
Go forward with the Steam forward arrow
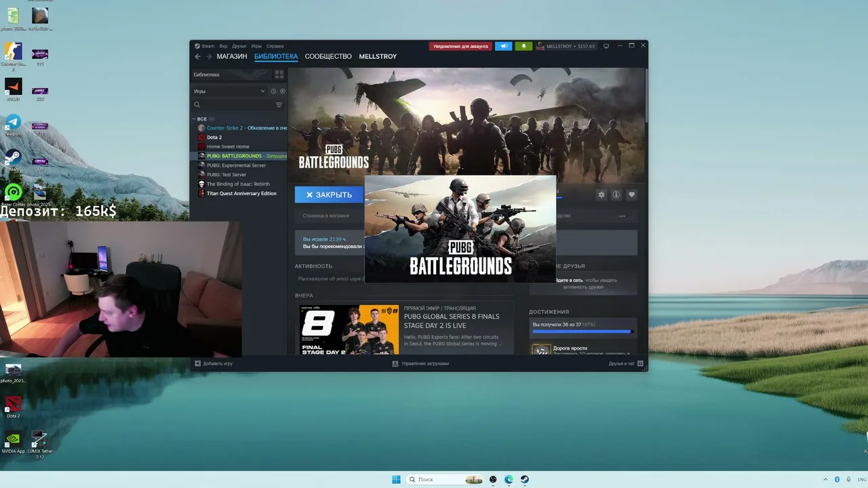tap(209, 56)
